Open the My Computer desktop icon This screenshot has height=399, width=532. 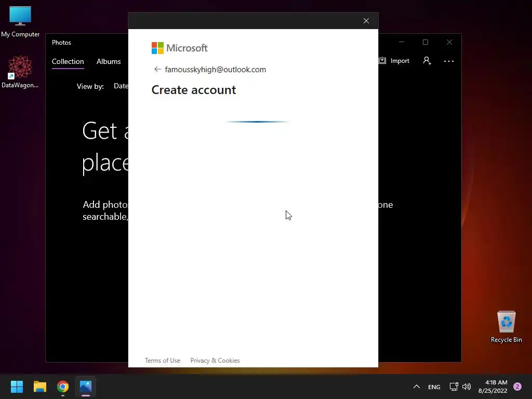(x=20, y=22)
